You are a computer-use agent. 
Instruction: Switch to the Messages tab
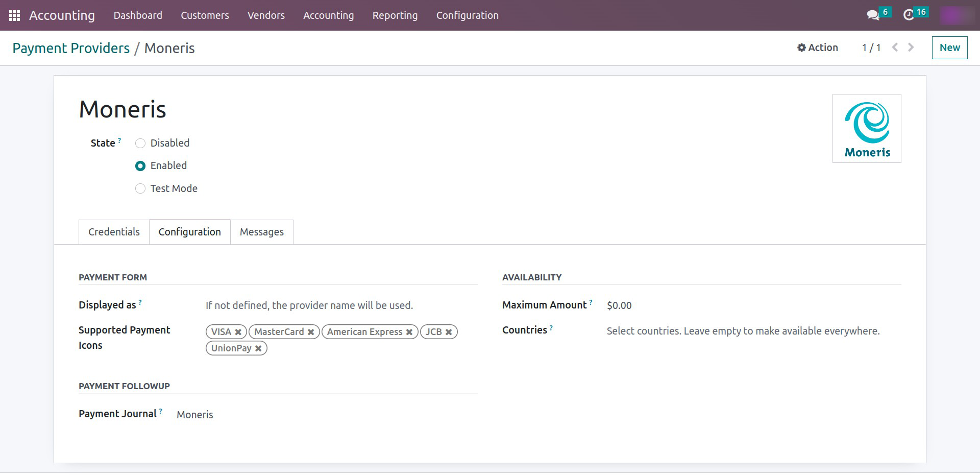(x=262, y=232)
